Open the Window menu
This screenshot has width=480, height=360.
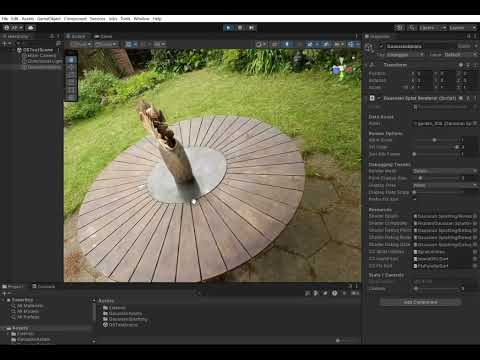click(141, 19)
